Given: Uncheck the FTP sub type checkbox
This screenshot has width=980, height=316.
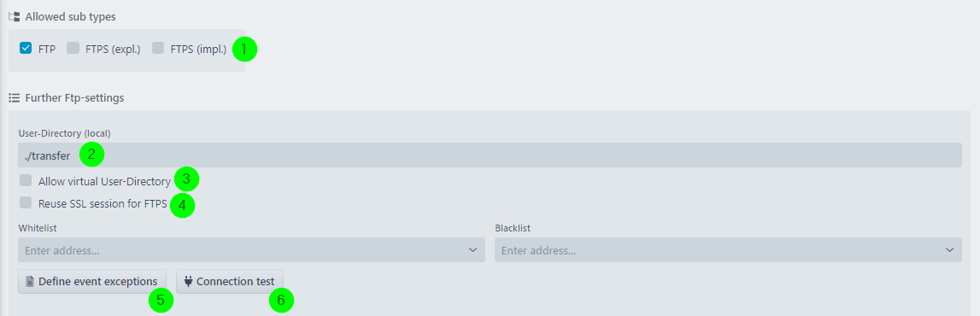Looking at the screenshot, I should (26, 48).
